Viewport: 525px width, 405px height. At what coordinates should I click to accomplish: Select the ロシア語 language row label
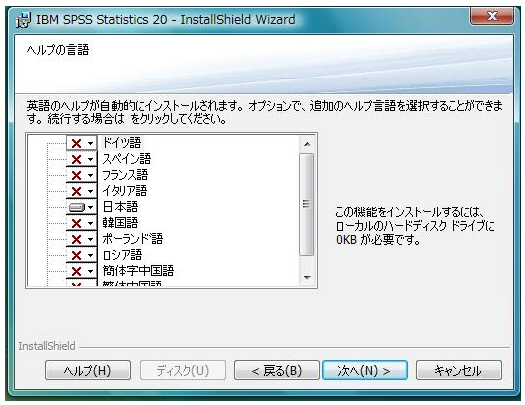(122, 255)
